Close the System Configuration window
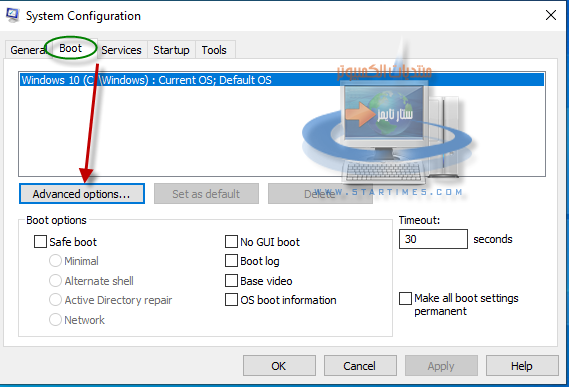The image size is (569, 387). (551, 15)
